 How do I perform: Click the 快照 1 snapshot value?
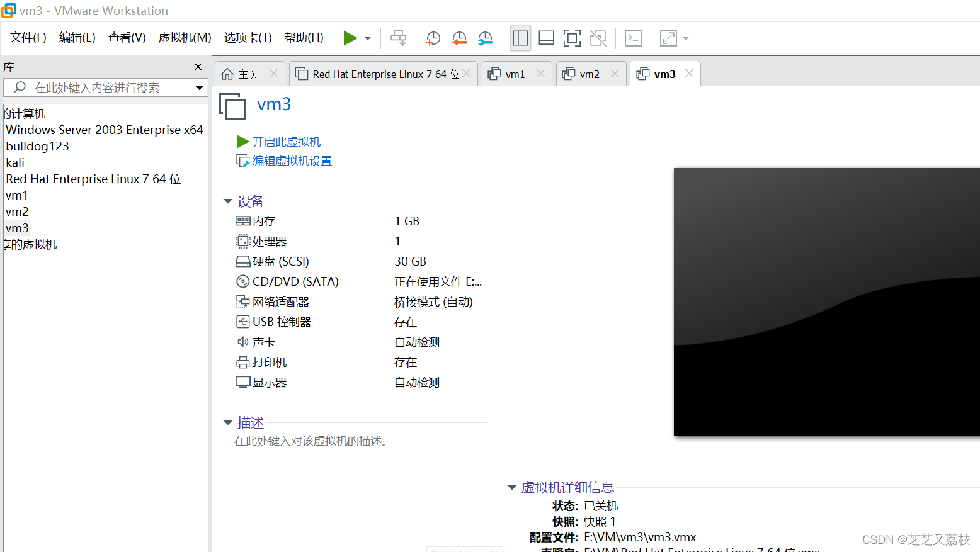(x=600, y=521)
